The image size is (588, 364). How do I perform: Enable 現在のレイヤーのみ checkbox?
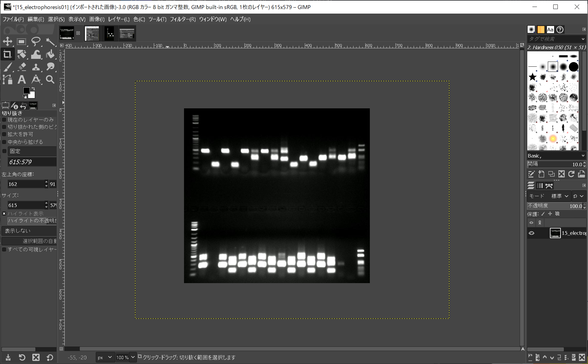pyautogui.click(x=4, y=120)
